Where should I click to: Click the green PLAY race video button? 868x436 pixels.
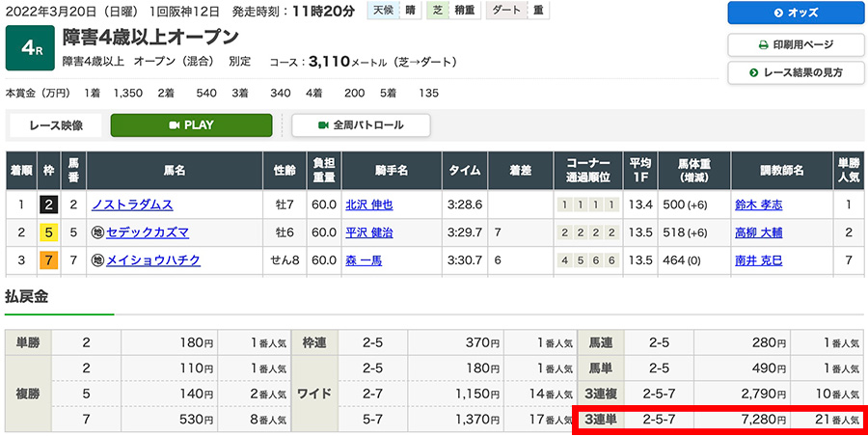pyautogui.click(x=190, y=125)
